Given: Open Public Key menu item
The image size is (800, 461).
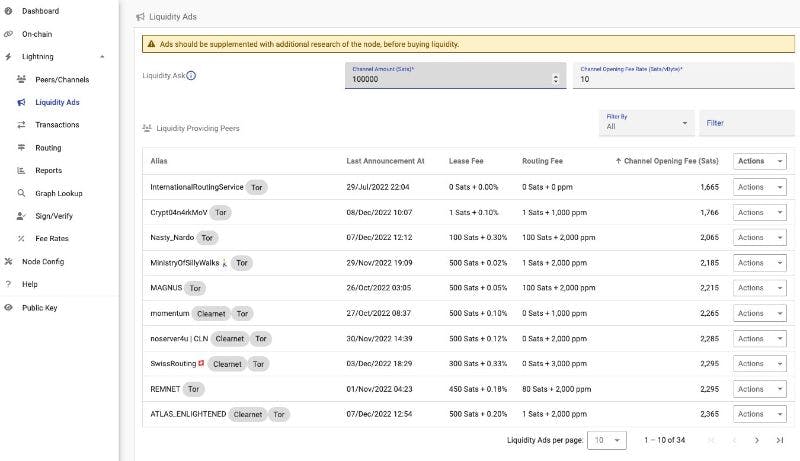Looking at the screenshot, I should pyautogui.click(x=40, y=308).
